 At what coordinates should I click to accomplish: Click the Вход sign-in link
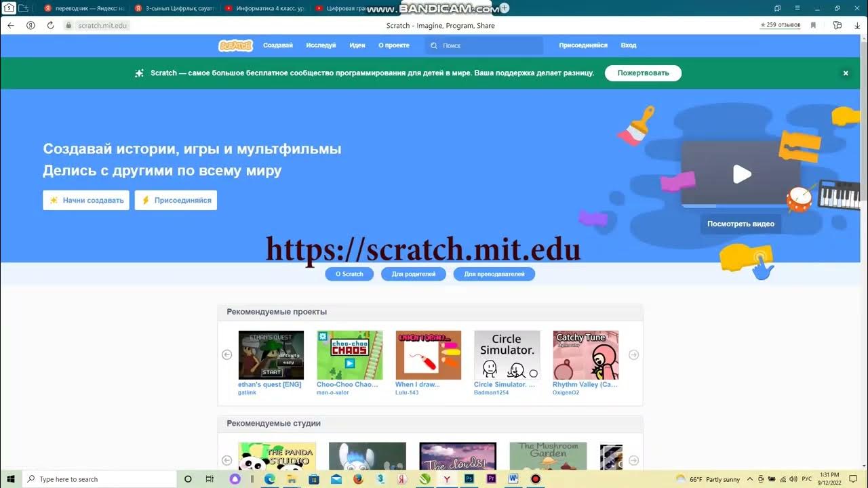629,45
